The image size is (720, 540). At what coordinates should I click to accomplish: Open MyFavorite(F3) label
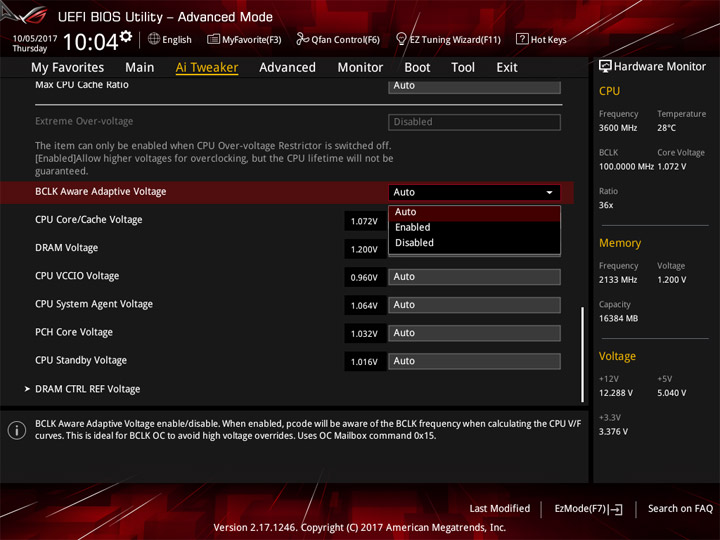pos(252,39)
